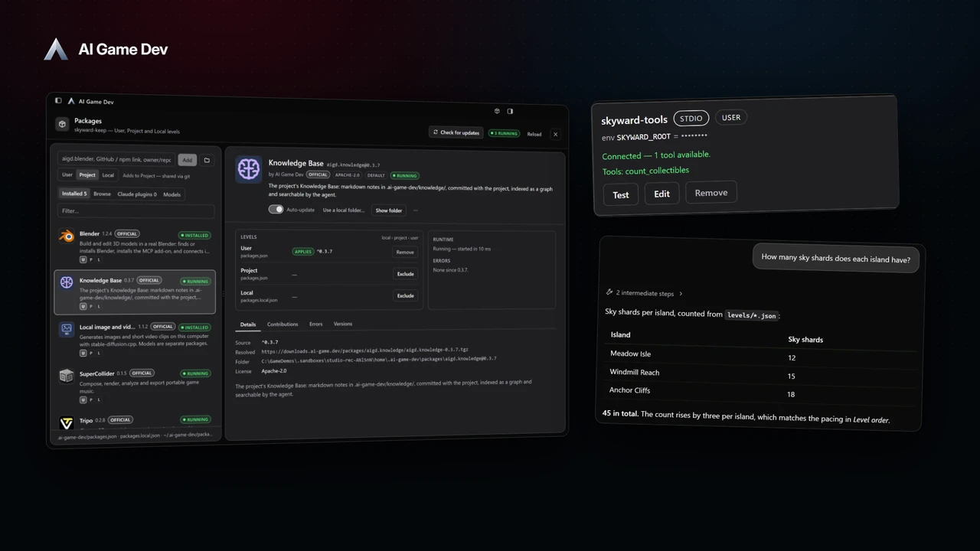Click Check for updates button
Image resolution: width=980 pixels, height=551 pixels.
point(456,132)
